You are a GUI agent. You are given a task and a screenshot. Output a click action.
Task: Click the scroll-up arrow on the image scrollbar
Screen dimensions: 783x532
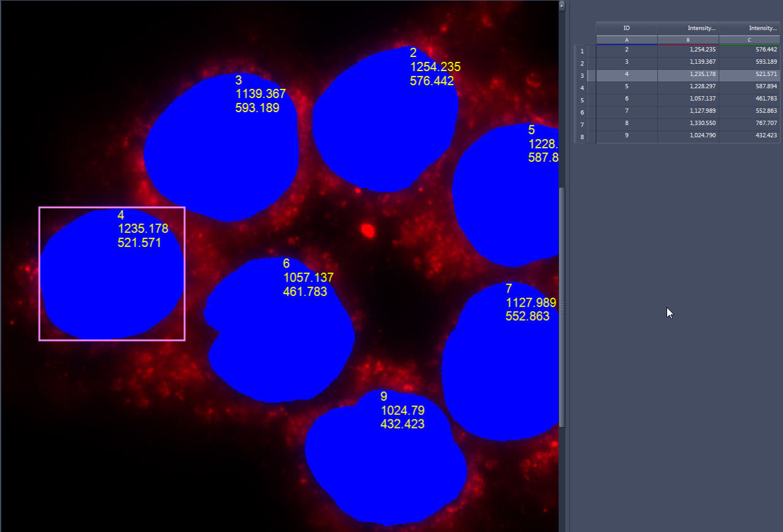[560, 5]
